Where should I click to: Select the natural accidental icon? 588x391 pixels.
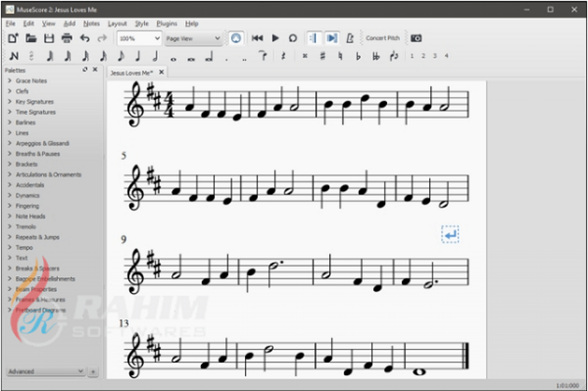340,56
